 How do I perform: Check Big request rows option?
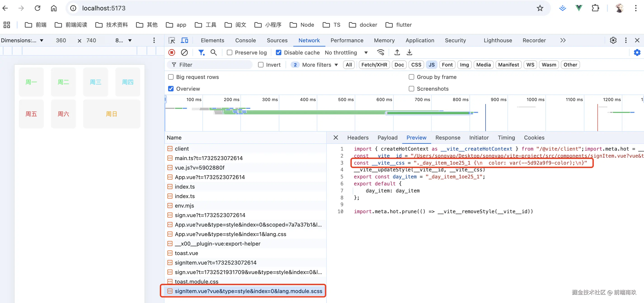point(171,77)
